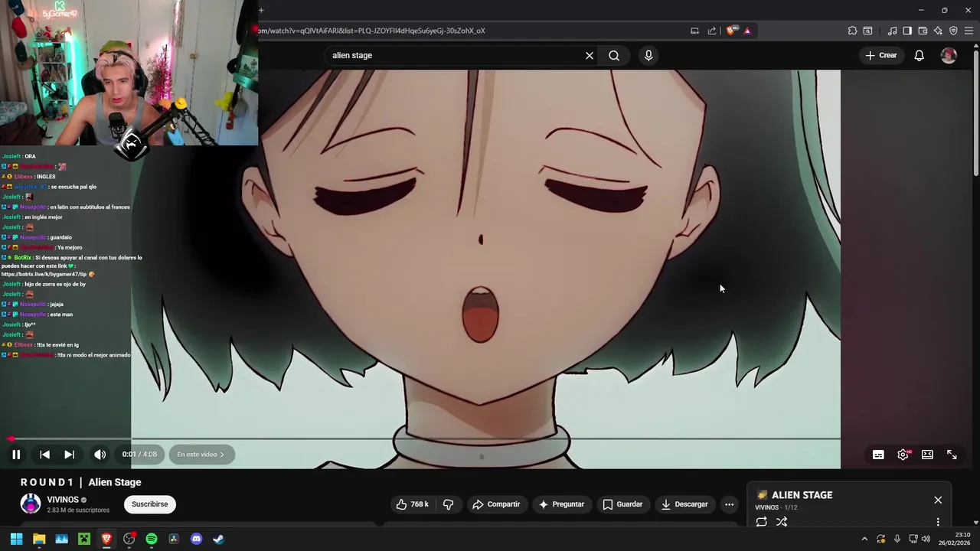This screenshot has height=551, width=980.
Task: Open the browser extensions puzzle icon
Action: pyautogui.click(x=852, y=31)
